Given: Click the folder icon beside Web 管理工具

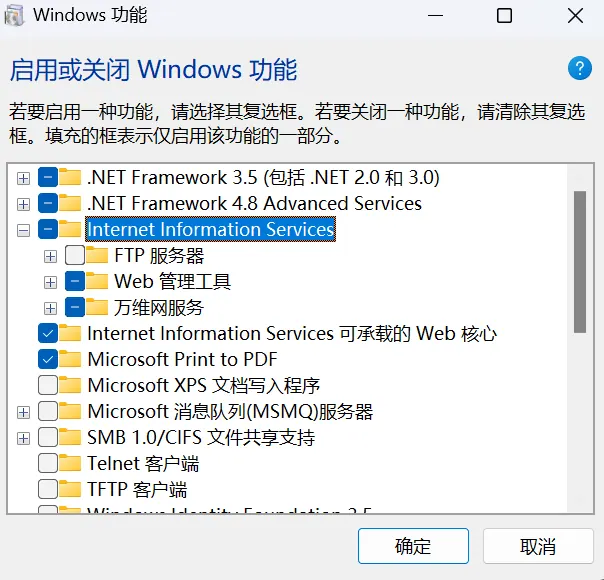Looking at the screenshot, I should click(x=97, y=281).
